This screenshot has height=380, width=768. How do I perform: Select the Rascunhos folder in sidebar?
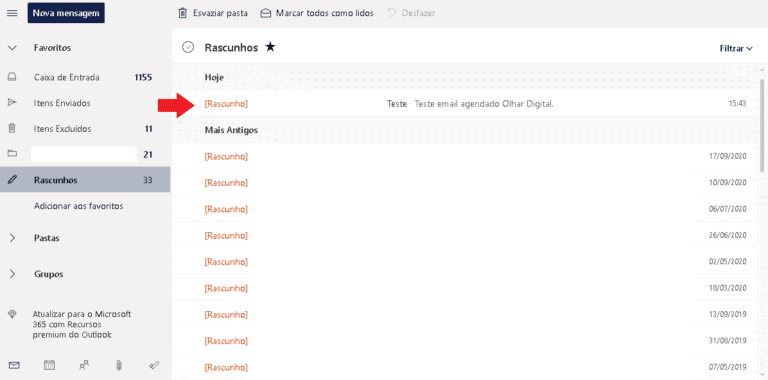tap(85, 180)
